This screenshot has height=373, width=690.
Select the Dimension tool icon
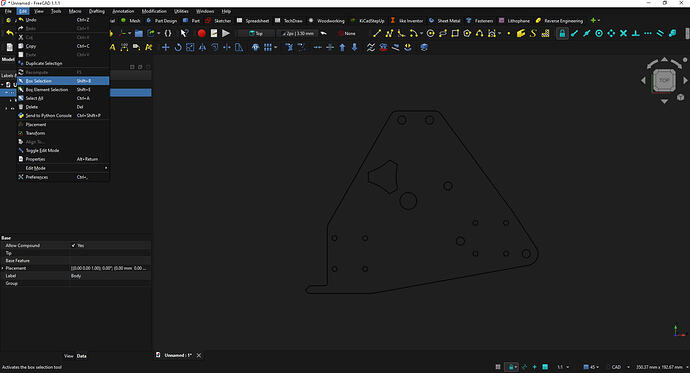click(x=125, y=47)
